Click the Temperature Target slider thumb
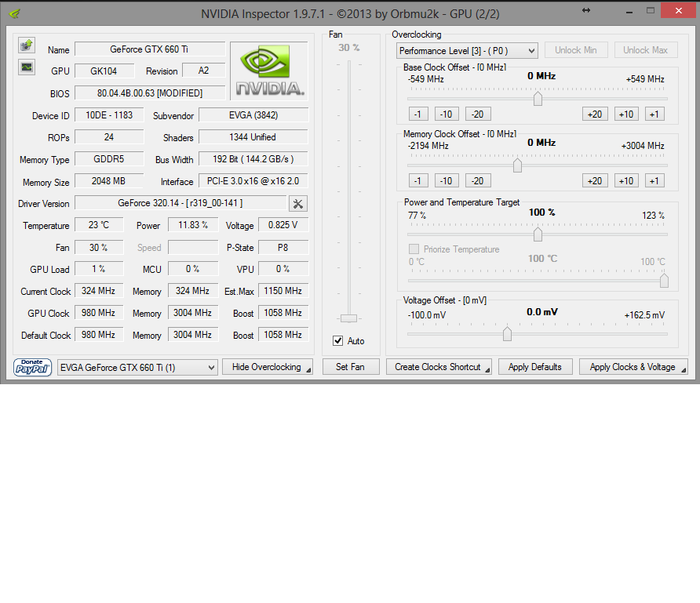 (664, 281)
